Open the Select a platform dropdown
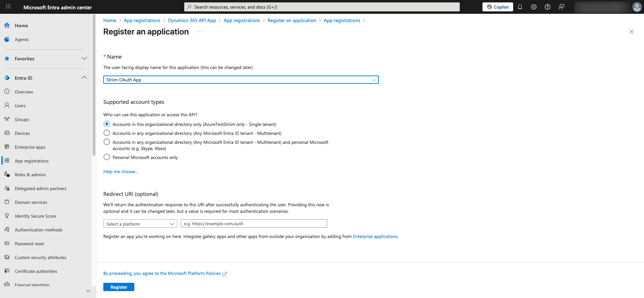This screenshot has height=298, width=644. pos(140,223)
